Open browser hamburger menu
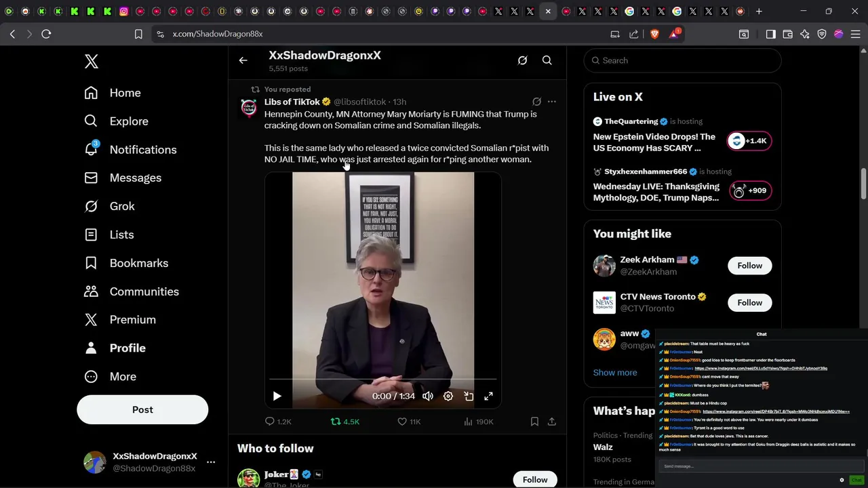This screenshot has width=868, height=488. click(856, 34)
